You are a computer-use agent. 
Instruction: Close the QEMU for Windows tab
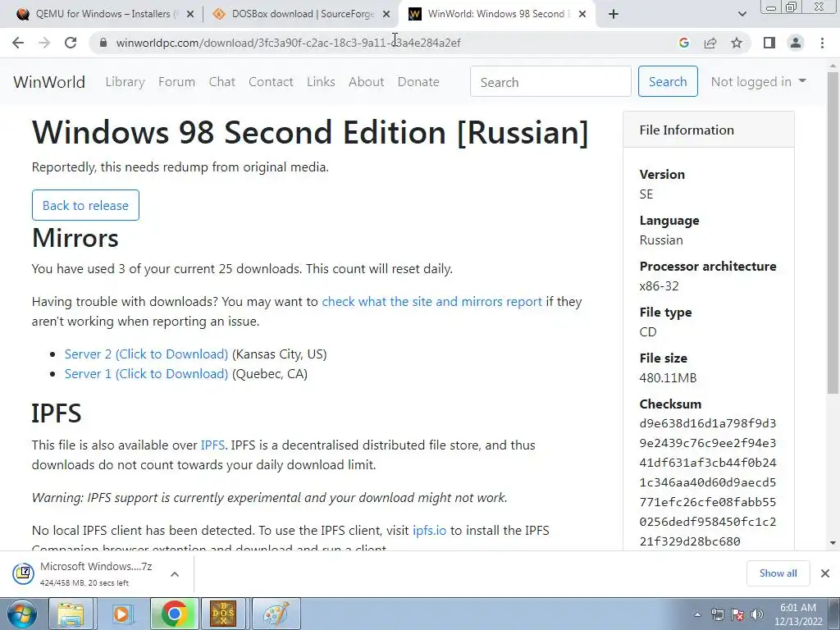190,15
